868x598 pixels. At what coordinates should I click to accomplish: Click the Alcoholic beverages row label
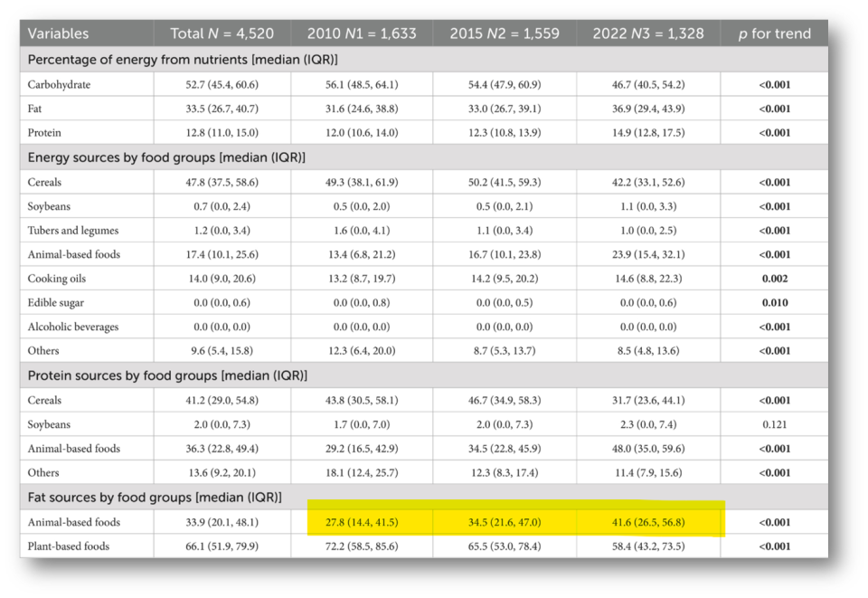pos(73,327)
